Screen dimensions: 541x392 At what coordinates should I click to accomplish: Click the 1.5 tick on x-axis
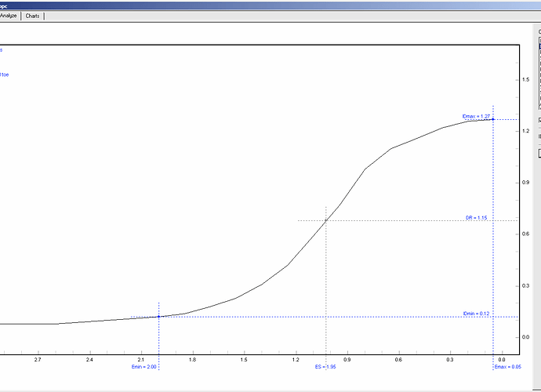244,359
